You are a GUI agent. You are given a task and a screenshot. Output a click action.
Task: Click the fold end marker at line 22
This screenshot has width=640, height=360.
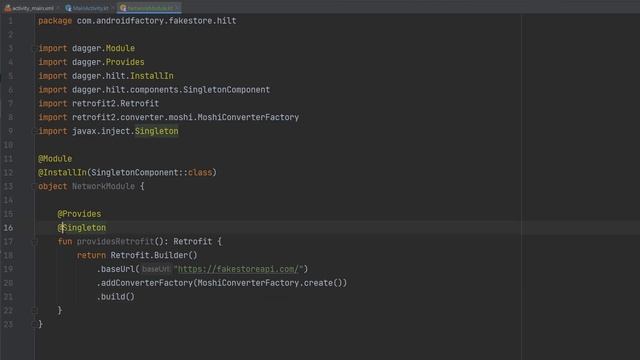35,311
